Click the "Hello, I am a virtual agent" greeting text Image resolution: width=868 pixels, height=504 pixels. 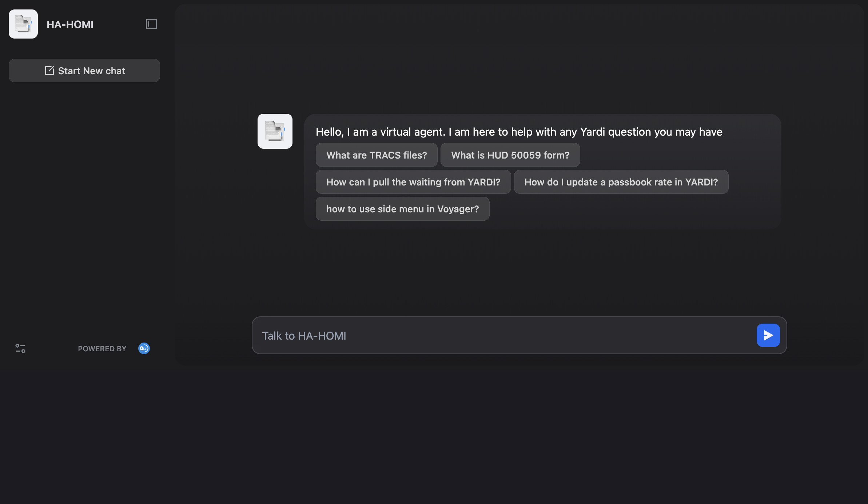click(519, 132)
